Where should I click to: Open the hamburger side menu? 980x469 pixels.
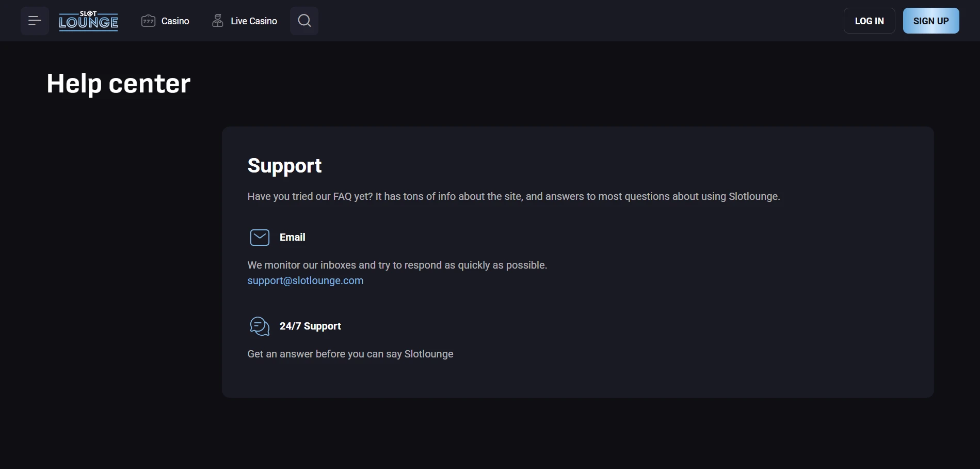[x=35, y=21]
